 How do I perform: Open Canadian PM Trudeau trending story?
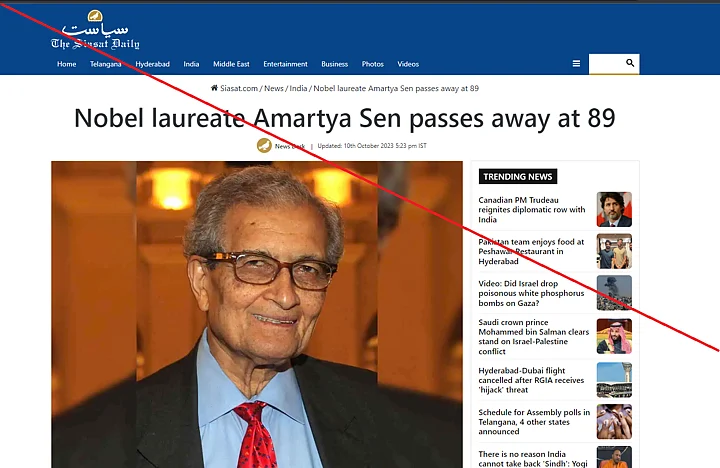[532, 209]
